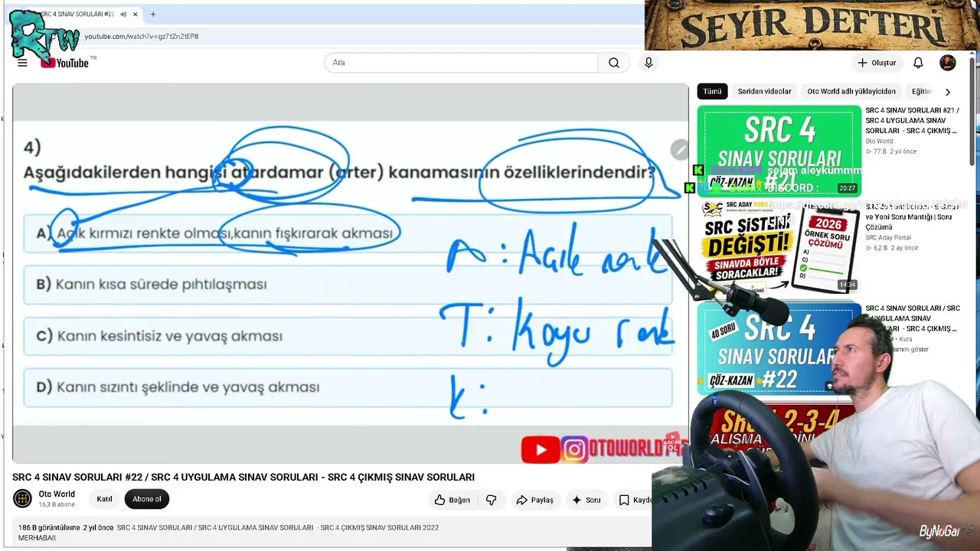Screen dimensions: 980x551
Task: Start voice search with microphone icon
Action: coord(648,63)
